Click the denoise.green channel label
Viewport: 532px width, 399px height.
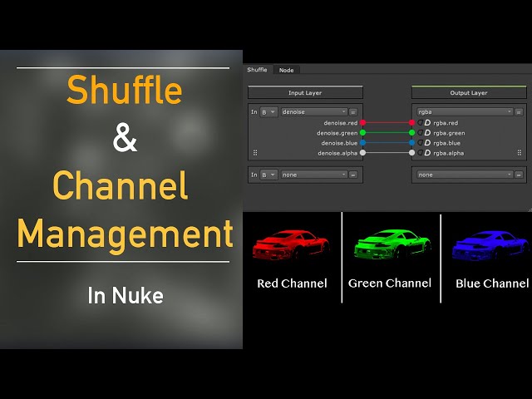point(337,133)
